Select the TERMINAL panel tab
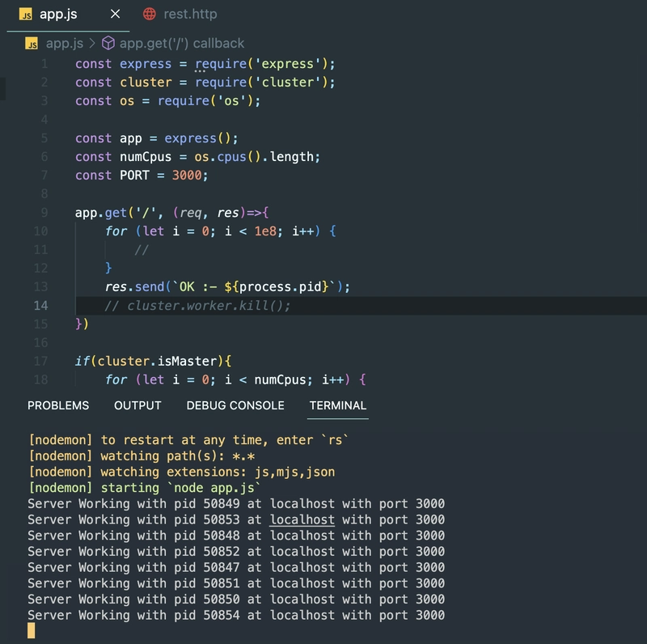This screenshot has height=644, width=647. pos(337,405)
